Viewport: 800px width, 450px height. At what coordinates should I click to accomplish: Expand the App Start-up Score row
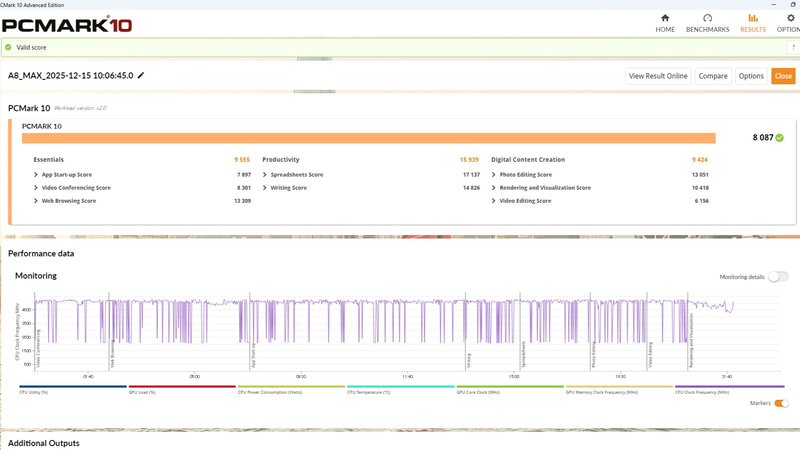[x=36, y=174]
